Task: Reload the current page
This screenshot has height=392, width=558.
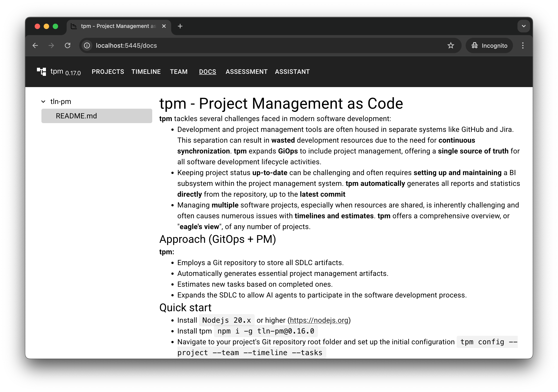Action: 68,45
